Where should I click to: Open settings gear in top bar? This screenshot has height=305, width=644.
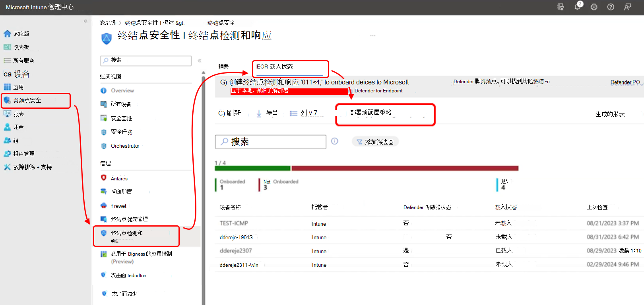pyautogui.click(x=594, y=7)
